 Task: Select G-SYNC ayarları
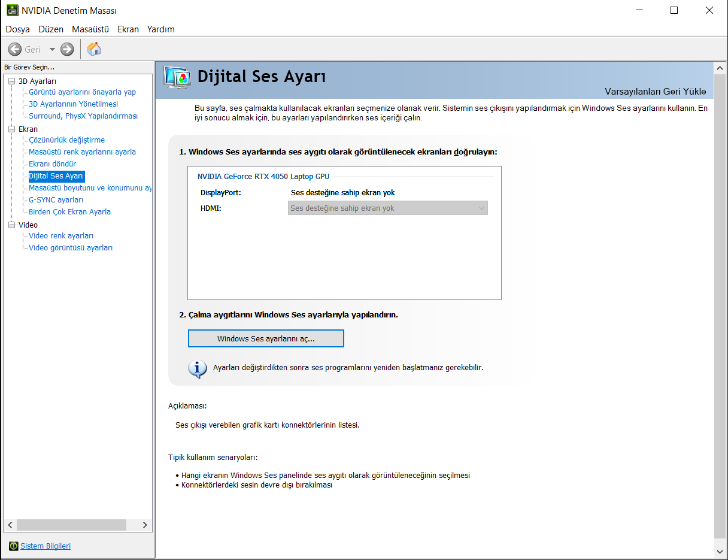point(56,199)
